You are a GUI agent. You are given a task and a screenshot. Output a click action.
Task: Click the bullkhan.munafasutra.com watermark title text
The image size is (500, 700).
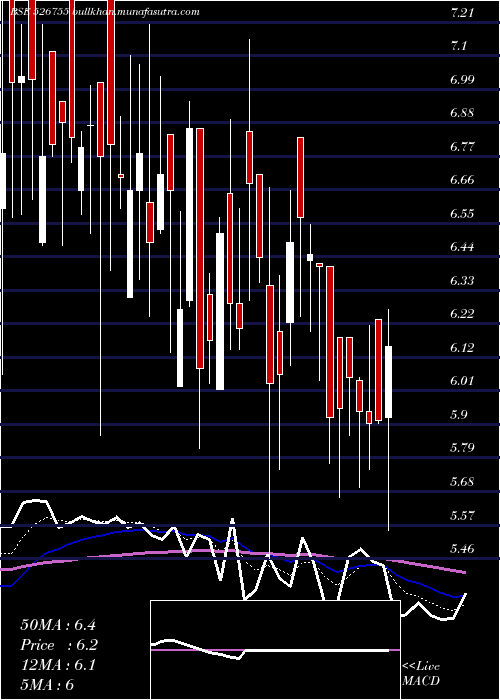tap(136, 12)
